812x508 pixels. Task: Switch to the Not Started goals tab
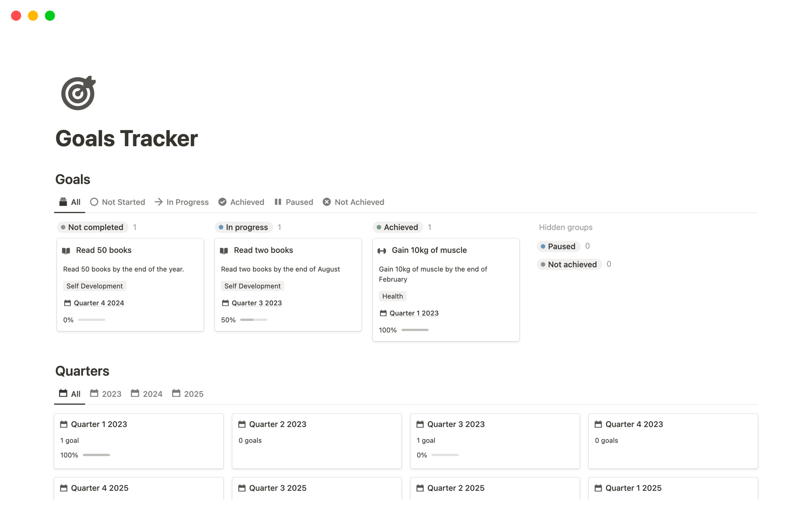pyautogui.click(x=118, y=202)
